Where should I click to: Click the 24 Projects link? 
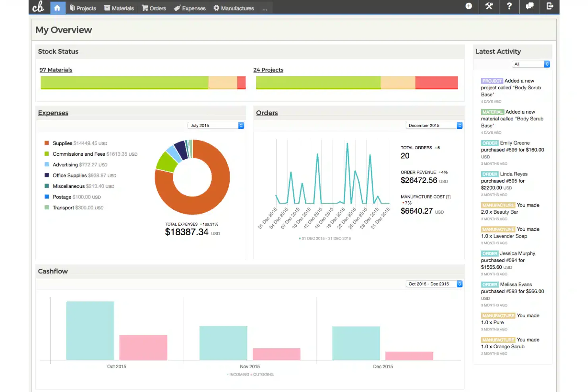[269, 70]
